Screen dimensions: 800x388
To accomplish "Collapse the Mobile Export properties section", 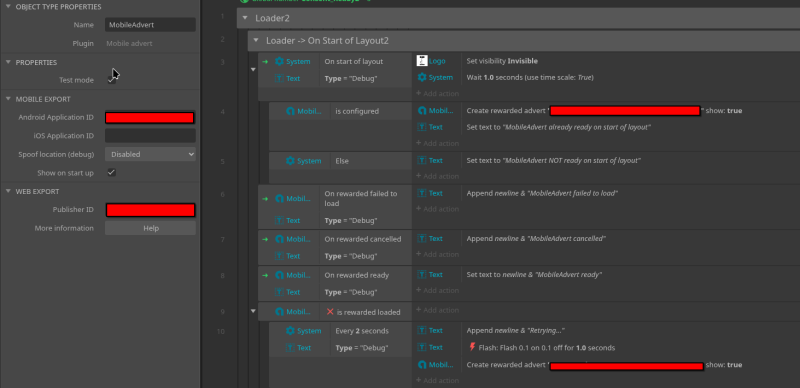I will pyautogui.click(x=8, y=99).
